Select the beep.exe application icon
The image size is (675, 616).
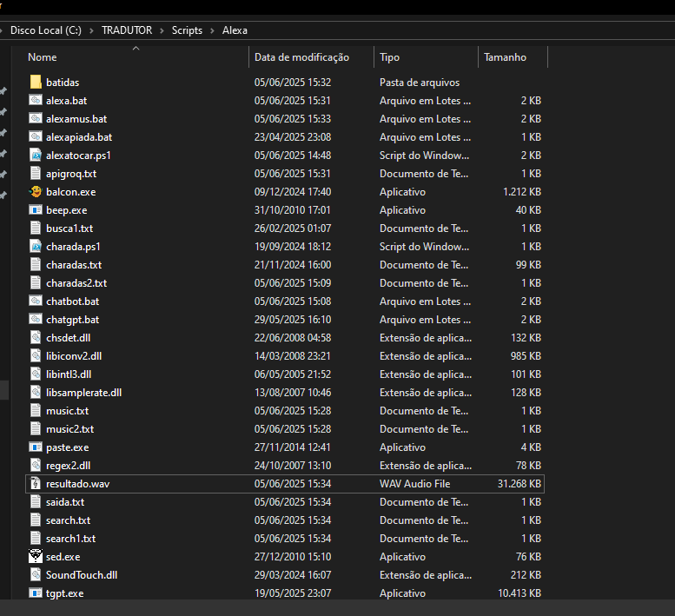[x=36, y=210]
